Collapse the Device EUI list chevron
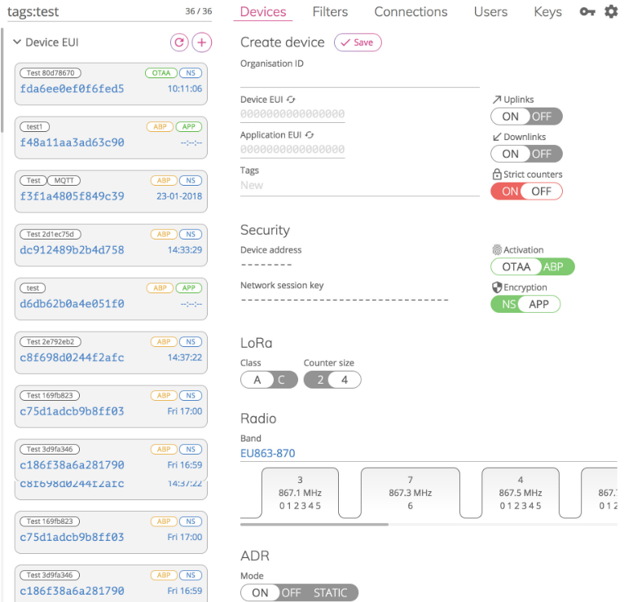Screen dimensions: 624x602 click(17, 43)
